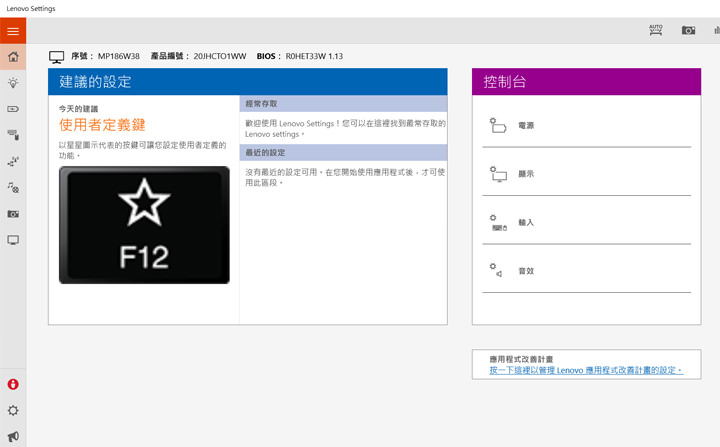
Task: Open the Lenovo 應用程式改善計畫 settings link
Action: (586, 370)
